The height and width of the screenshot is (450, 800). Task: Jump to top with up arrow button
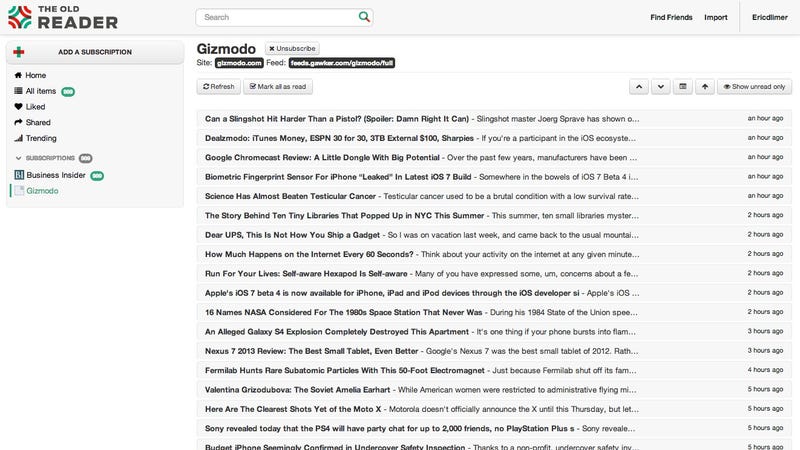(x=705, y=87)
